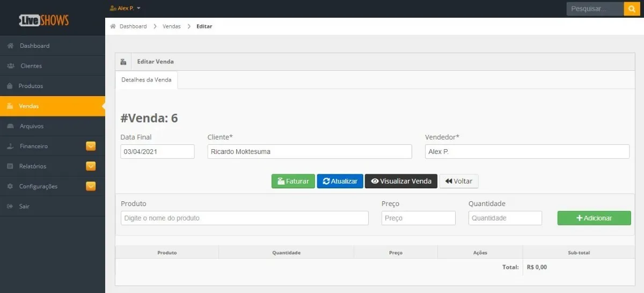This screenshot has height=293, width=644.
Task: Click the orange search magnifier button
Action: tap(632, 9)
